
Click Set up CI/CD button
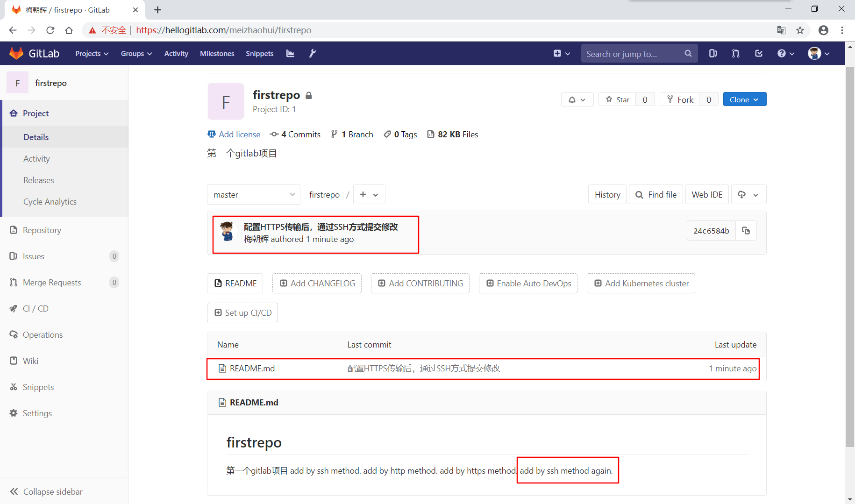(242, 312)
